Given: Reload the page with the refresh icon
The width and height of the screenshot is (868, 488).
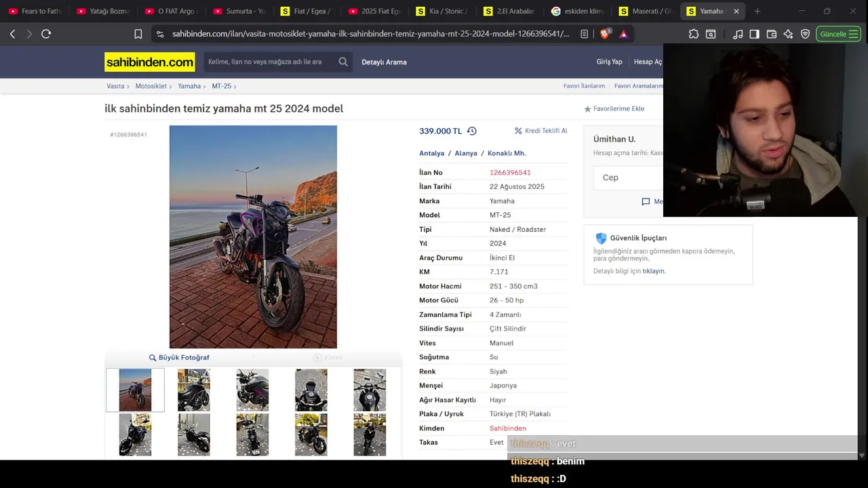Looking at the screenshot, I should pos(46,34).
